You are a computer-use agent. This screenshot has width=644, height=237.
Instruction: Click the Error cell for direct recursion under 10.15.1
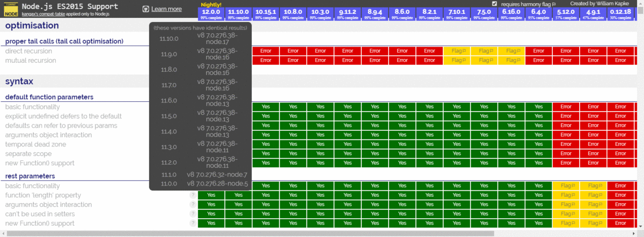pos(266,51)
